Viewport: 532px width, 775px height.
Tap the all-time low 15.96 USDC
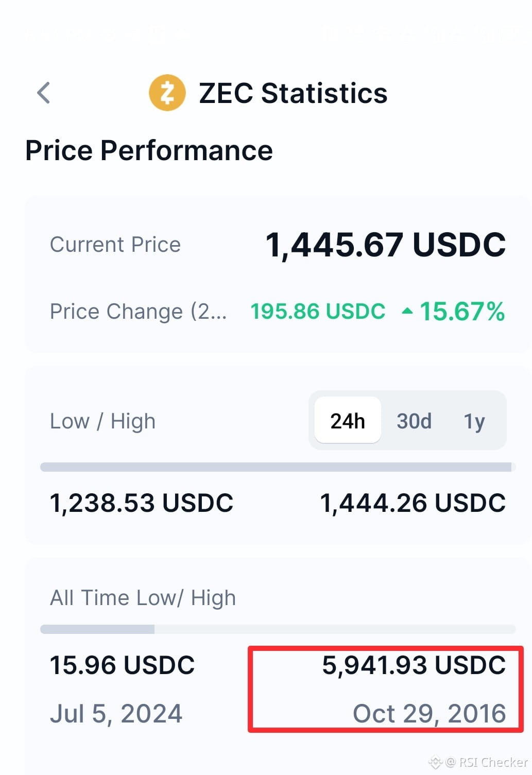point(122,665)
